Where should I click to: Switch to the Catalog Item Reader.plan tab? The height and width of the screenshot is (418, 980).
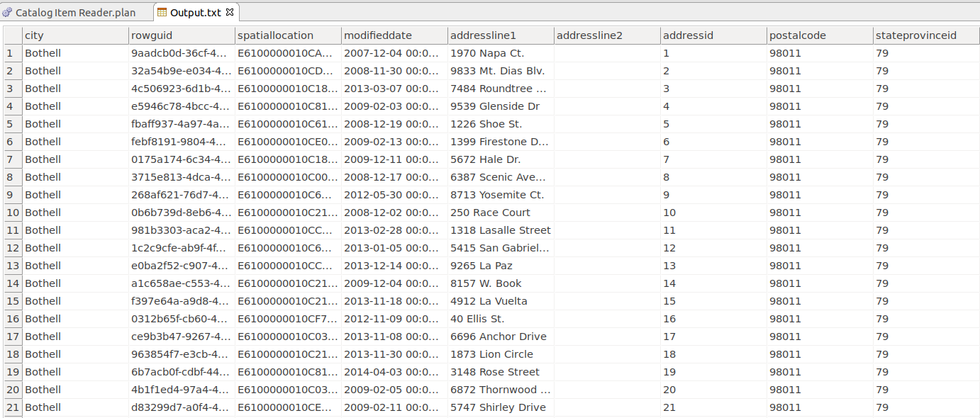[x=74, y=12]
